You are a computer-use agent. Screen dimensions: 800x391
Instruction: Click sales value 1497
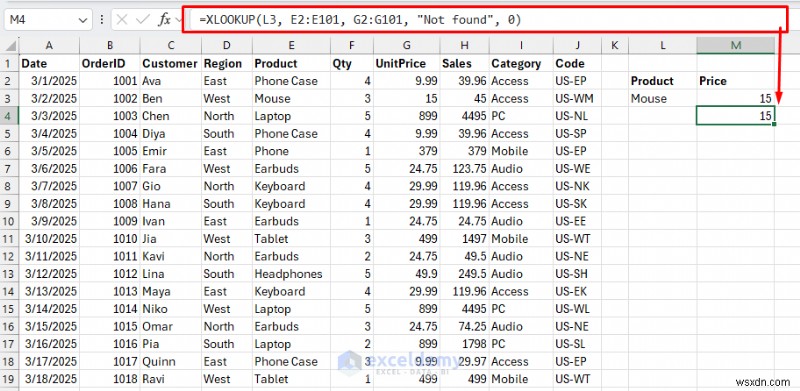(x=464, y=239)
